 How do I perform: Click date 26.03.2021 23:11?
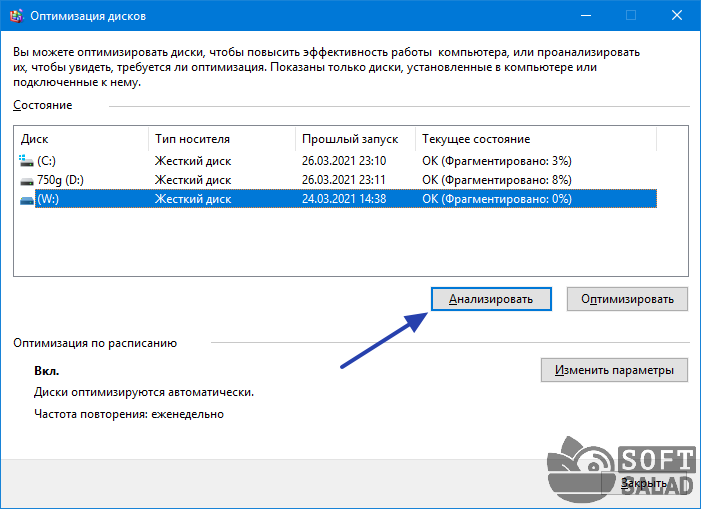343,180
